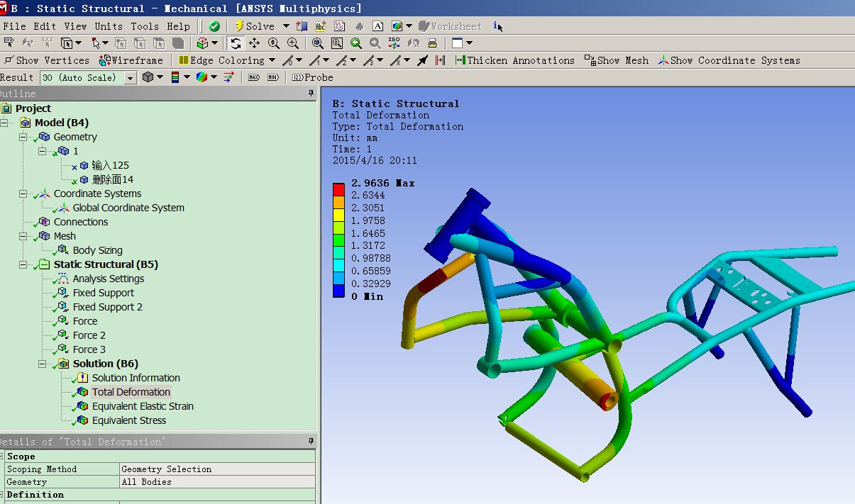
Task: Click the Solve lightning button
Action: click(255, 26)
